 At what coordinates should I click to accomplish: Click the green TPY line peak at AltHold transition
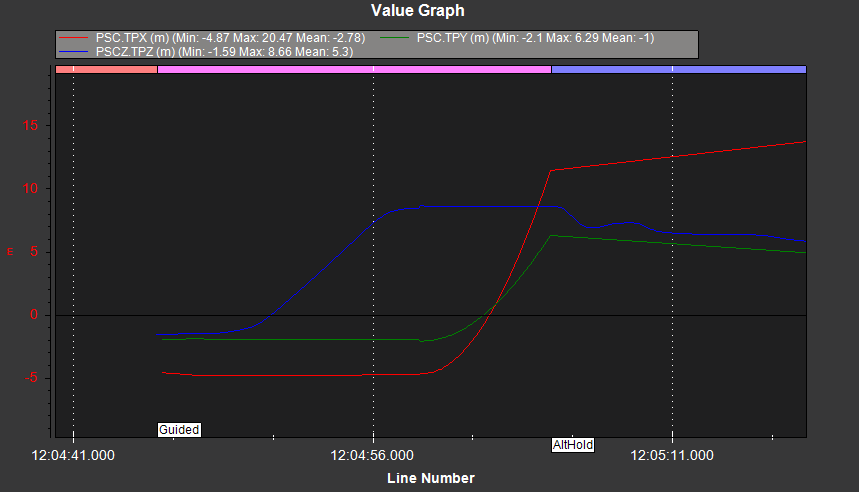tap(551, 236)
